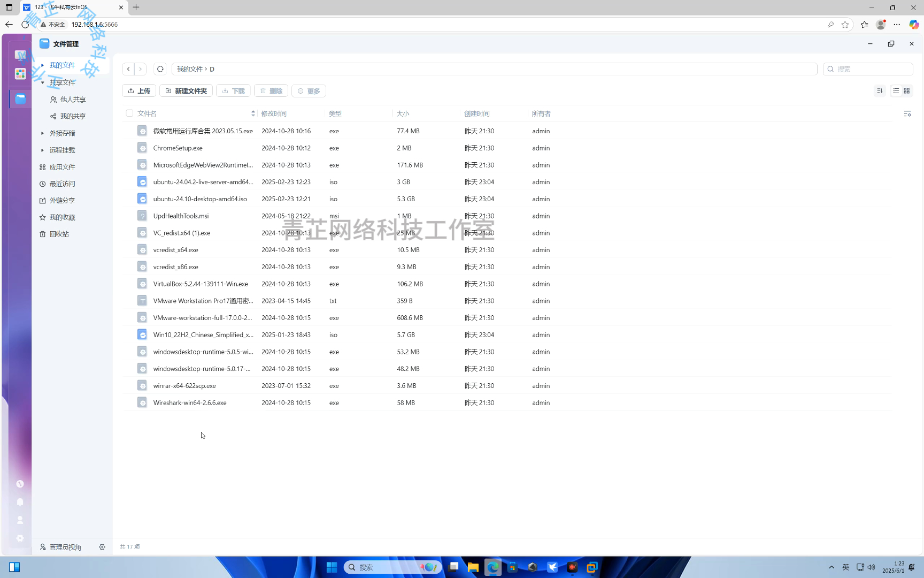The width and height of the screenshot is (924, 578).
Task: Toggle sort arrows on 文件名 column
Action: (x=253, y=113)
